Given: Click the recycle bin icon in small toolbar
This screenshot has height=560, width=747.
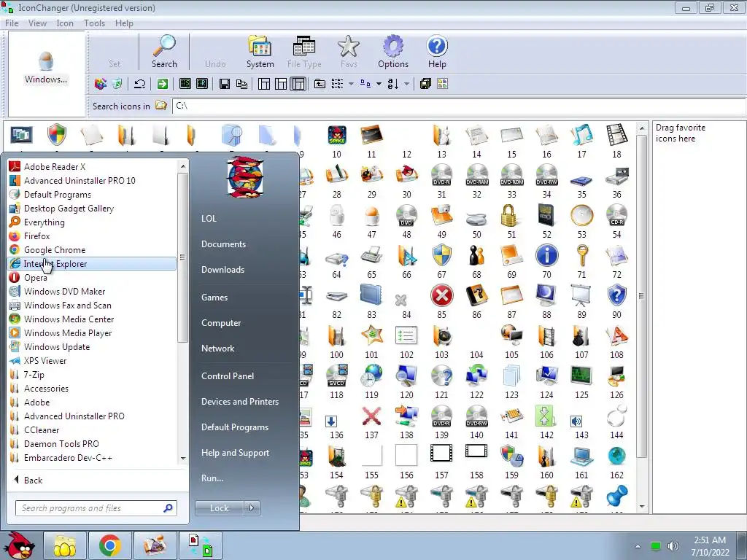Looking at the screenshot, I should click(117, 84).
